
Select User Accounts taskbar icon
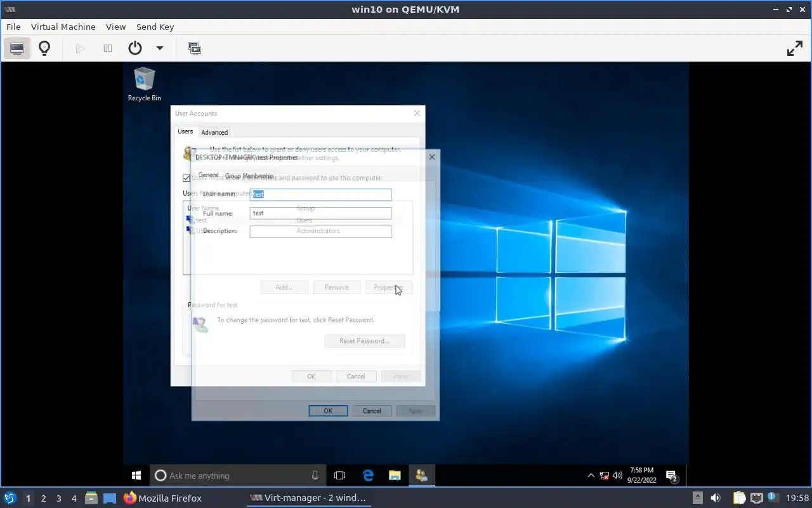tap(421, 475)
